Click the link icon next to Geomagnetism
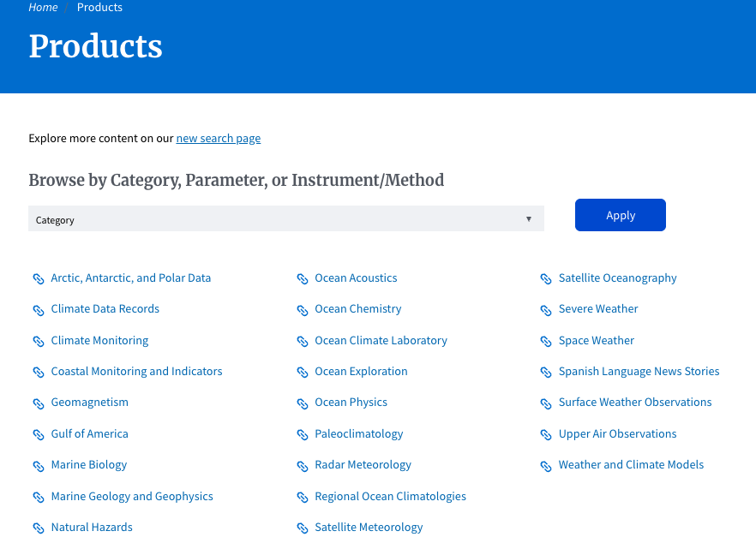The width and height of the screenshot is (756, 555). 39,403
